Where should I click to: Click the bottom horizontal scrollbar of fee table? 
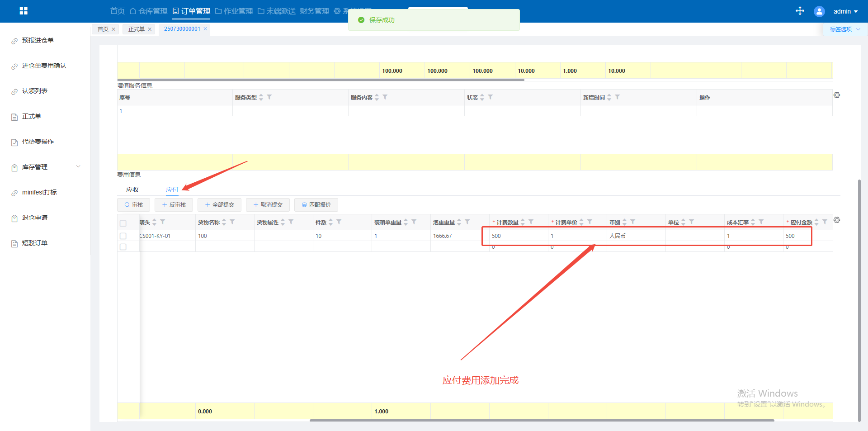542,420
